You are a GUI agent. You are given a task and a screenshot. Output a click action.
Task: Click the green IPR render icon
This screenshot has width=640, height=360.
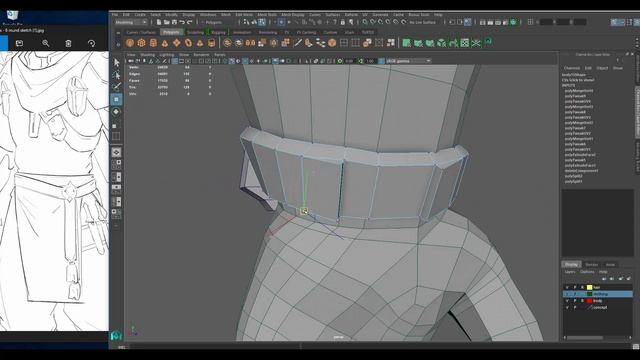(x=513, y=22)
